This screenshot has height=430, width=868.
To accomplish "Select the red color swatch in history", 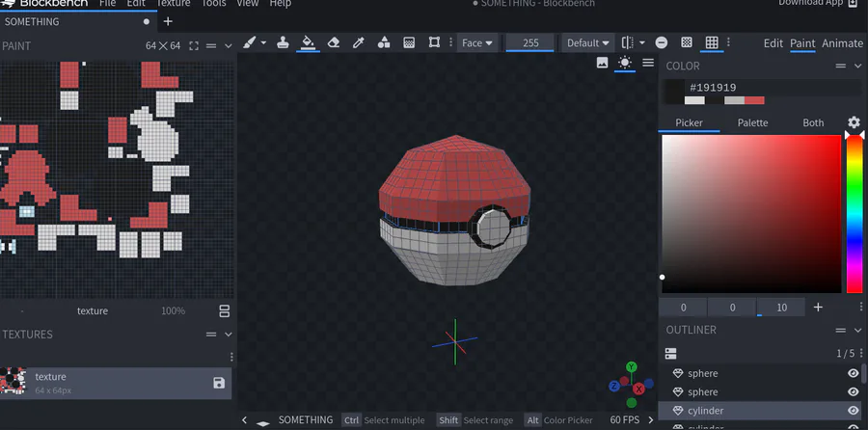I will [x=754, y=100].
